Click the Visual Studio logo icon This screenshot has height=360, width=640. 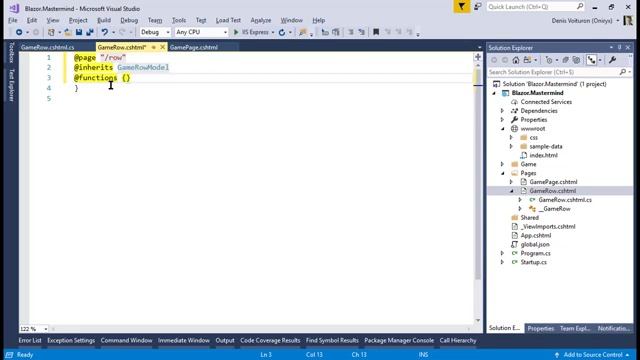pos(14,8)
